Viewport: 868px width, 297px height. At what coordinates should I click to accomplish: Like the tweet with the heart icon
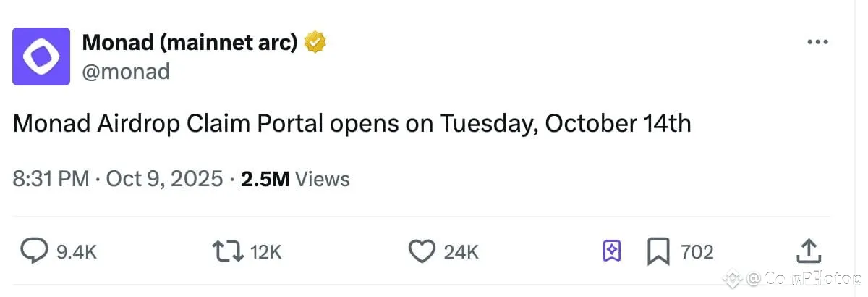[421, 251]
